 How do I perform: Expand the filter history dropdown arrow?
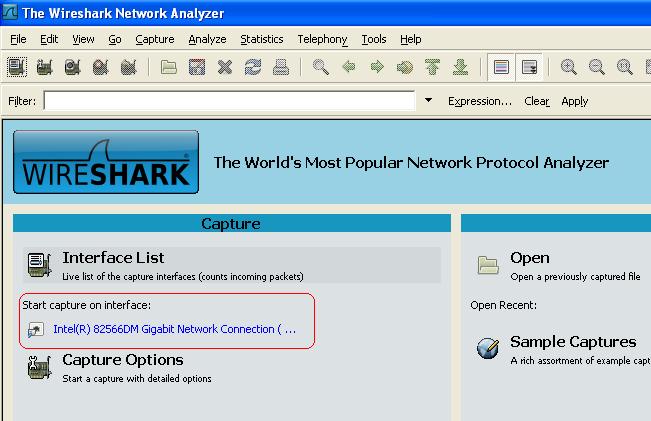click(x=428, y=100)
